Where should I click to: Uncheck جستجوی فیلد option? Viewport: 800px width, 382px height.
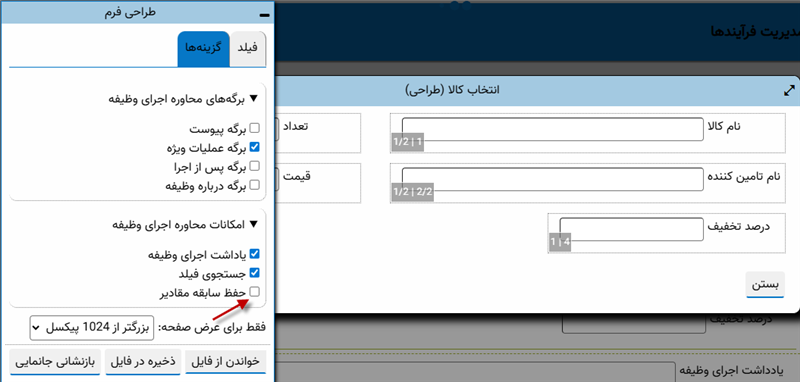256,273
